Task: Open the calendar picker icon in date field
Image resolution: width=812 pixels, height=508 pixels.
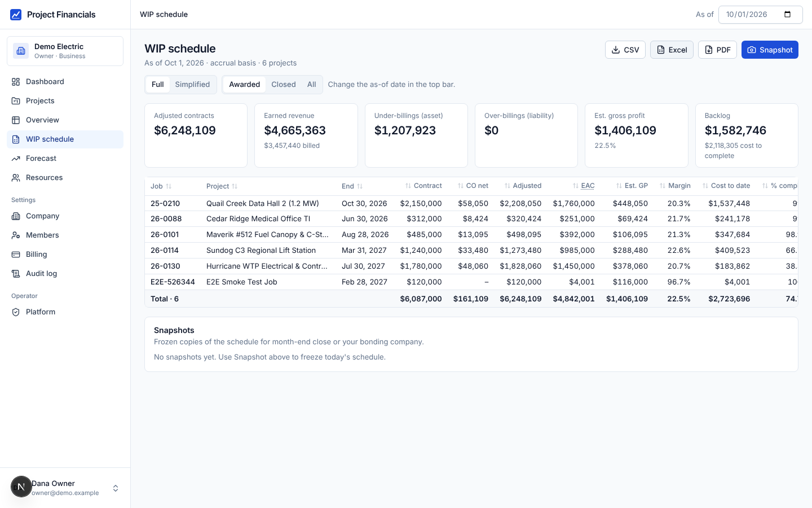Action: point(788,15)
